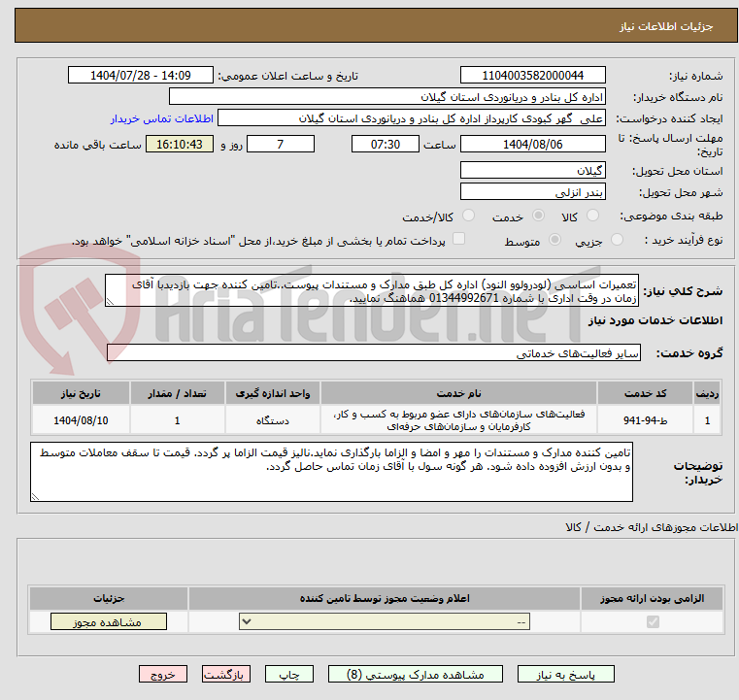Open مشاهده مدارک پیوستی (8) attachments
The height and width of the screenshot is (700, 739).
click(416, 674)
